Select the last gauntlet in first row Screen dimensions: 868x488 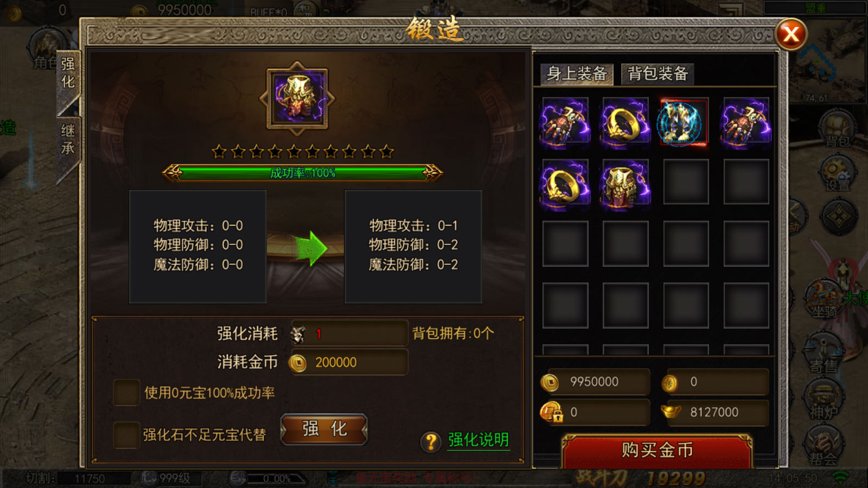[x=746, y=121]
